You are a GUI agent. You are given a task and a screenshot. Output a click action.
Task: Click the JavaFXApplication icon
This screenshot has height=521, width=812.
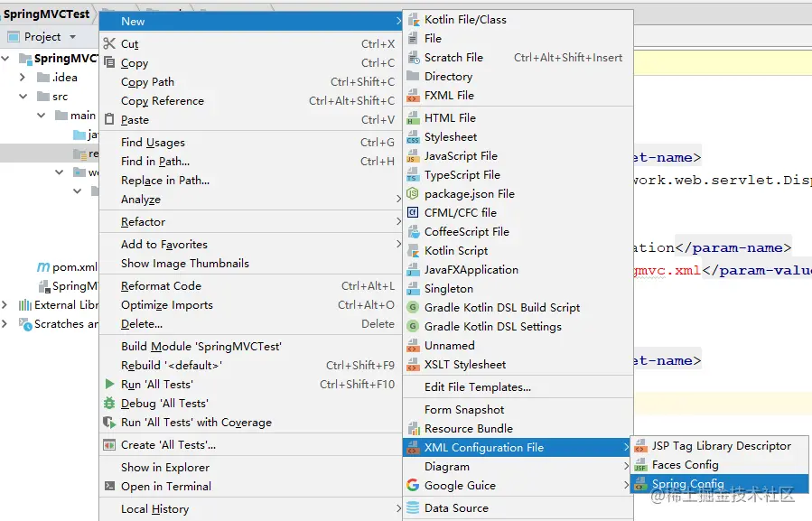413,270
